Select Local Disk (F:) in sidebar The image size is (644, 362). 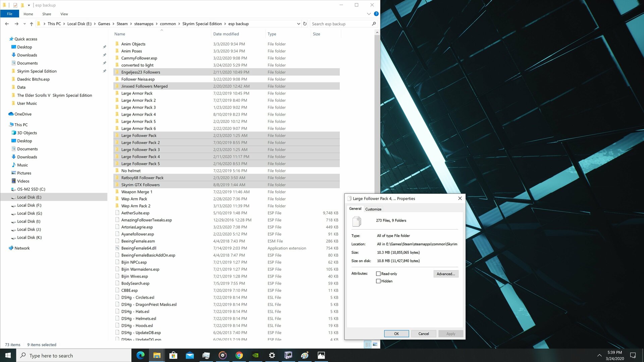point(29,205)
